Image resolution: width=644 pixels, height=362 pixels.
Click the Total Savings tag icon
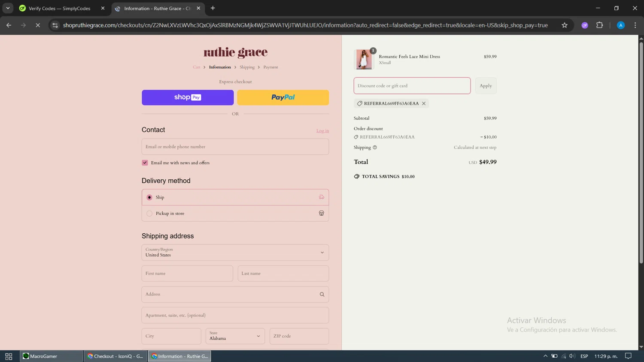tap(357, 177)
